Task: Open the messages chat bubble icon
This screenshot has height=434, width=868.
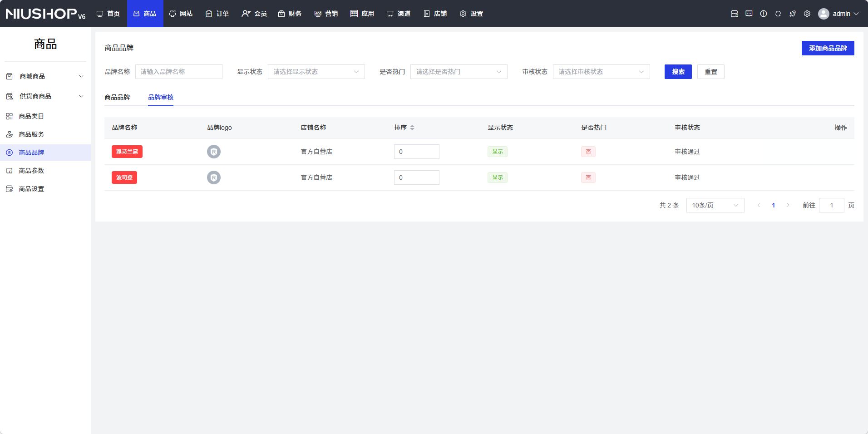Action: 749,14
